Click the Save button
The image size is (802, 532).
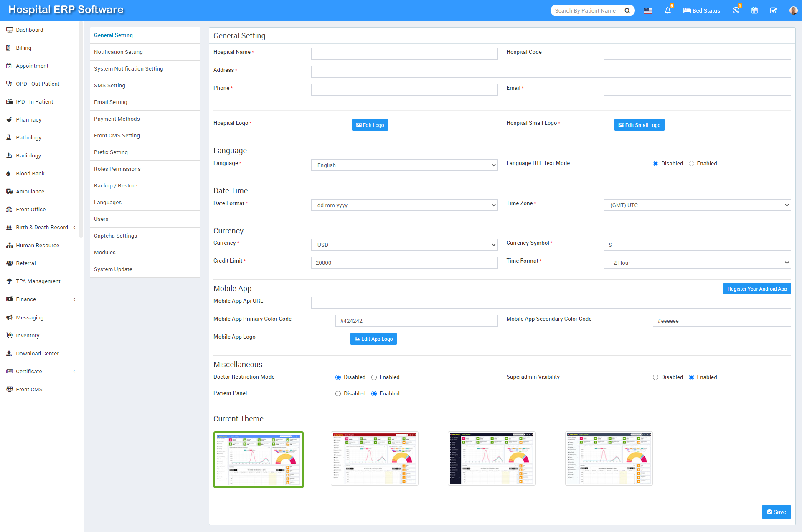pos(776,512)
